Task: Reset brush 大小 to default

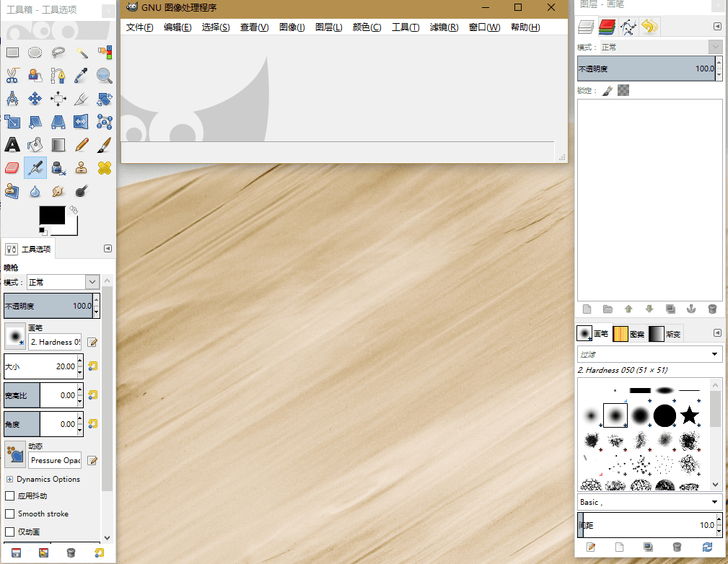Action: point(93,366)
